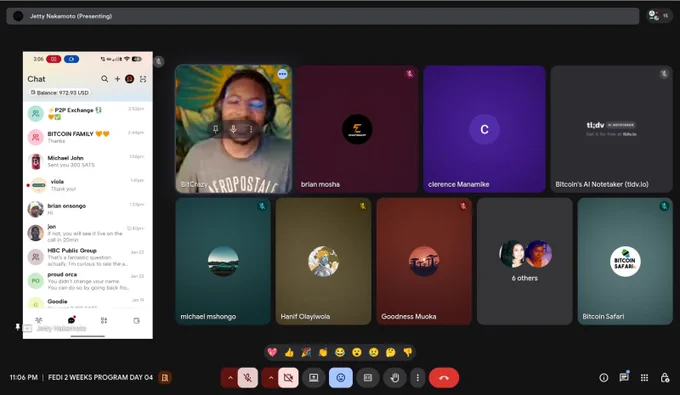This screenshot has width=680, height=395.
Task: Select Goodness Muoka tile
Action: [424, 261]
